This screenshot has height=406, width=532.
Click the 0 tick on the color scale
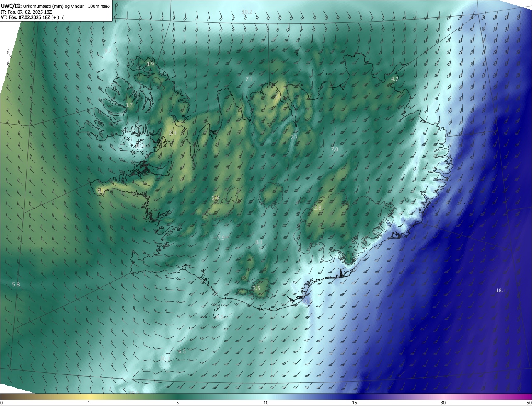pos(1,403)
